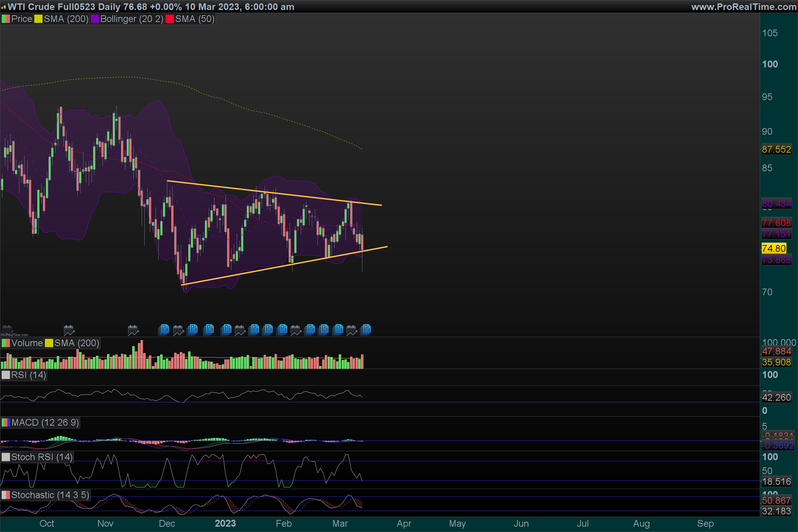Open the www.ProRealTime.com link
This screenshot has height=532, width=798.
pos(743,7)
